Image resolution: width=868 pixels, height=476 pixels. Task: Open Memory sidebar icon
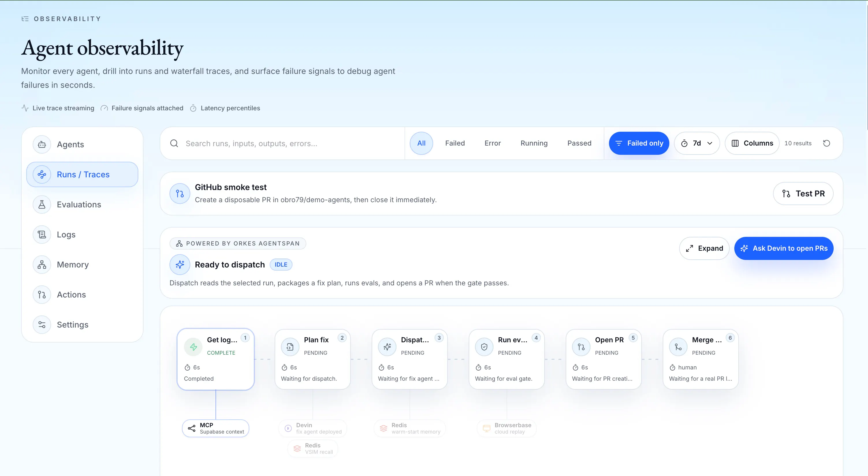click(x=42, y=264)
